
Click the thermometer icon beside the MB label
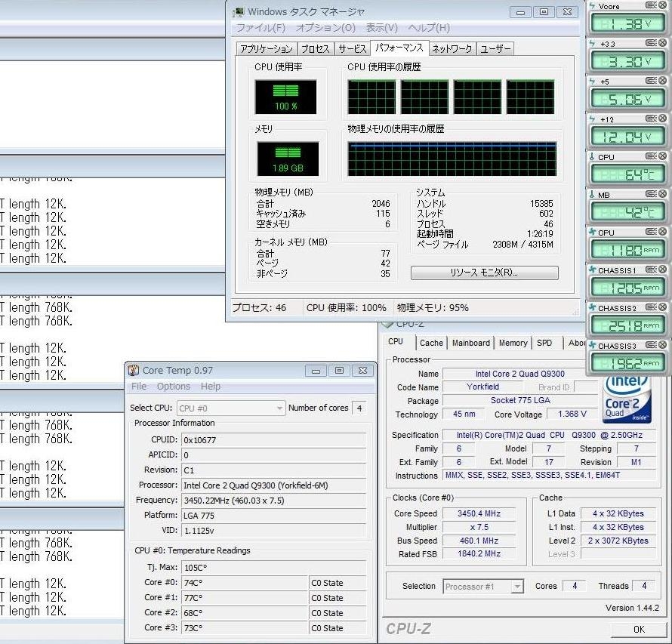(x=592, y=194)
